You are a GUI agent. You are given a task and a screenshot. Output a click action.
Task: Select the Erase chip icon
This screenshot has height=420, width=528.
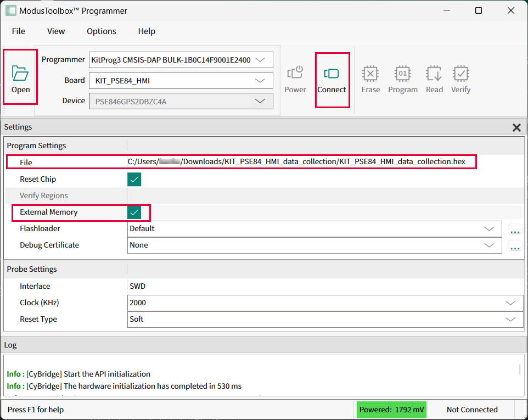click(x=370, y=74)
